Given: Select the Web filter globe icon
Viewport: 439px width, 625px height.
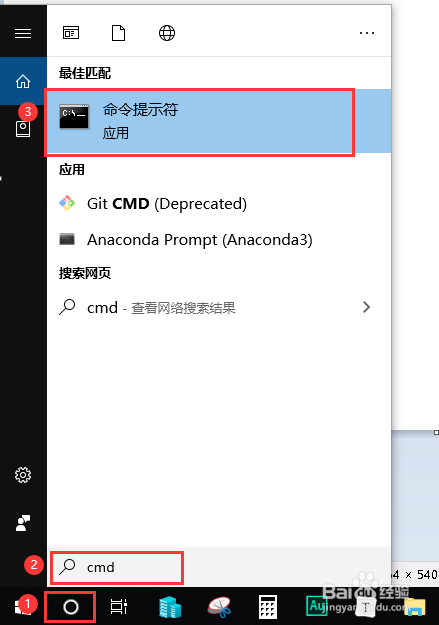Looking at the screenshot, I should [167, 33].
